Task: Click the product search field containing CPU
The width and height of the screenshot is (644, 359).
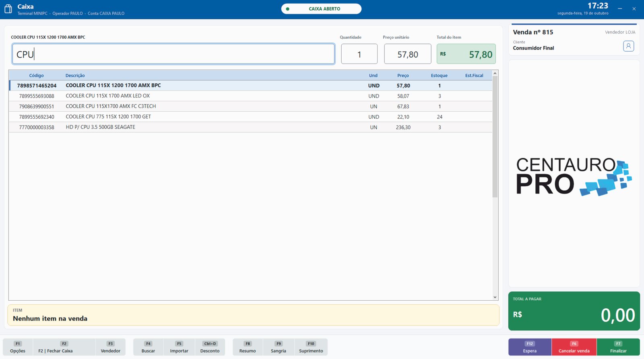Action: [x=173, y=54]
